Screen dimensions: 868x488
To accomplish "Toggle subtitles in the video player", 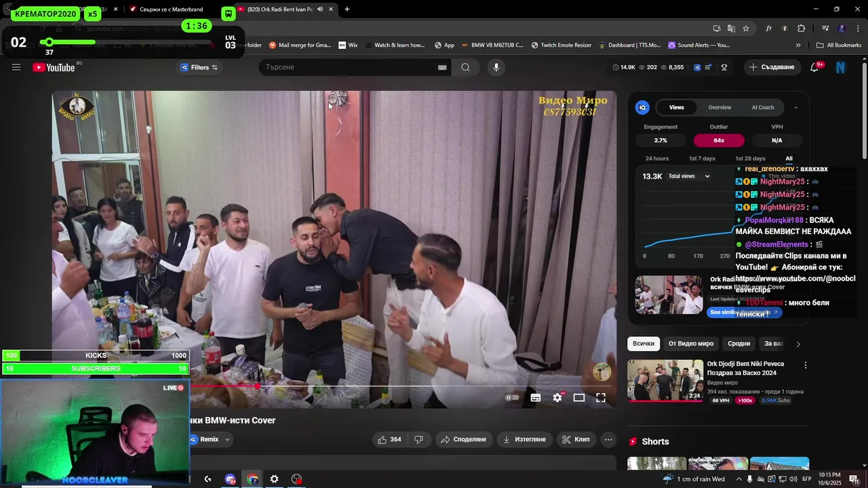I will pos(536,398).
